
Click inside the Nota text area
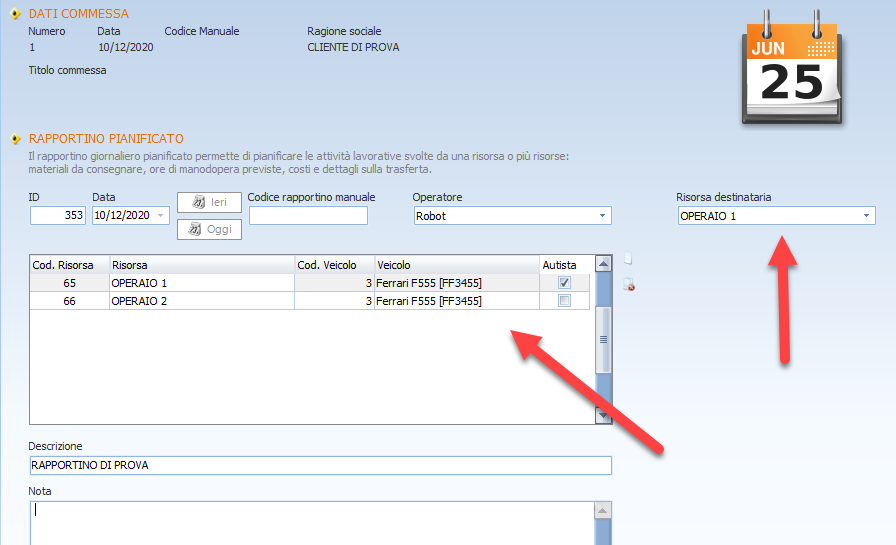coord(312,523)
